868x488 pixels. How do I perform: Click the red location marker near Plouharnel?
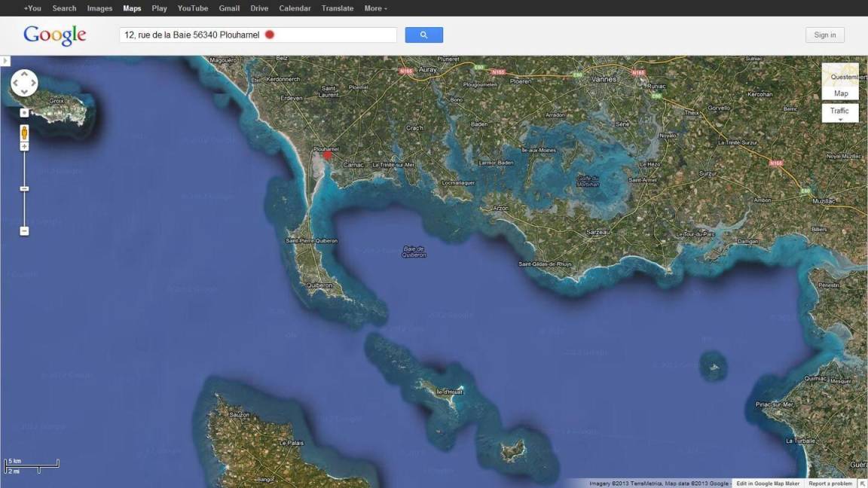[328, 154]
